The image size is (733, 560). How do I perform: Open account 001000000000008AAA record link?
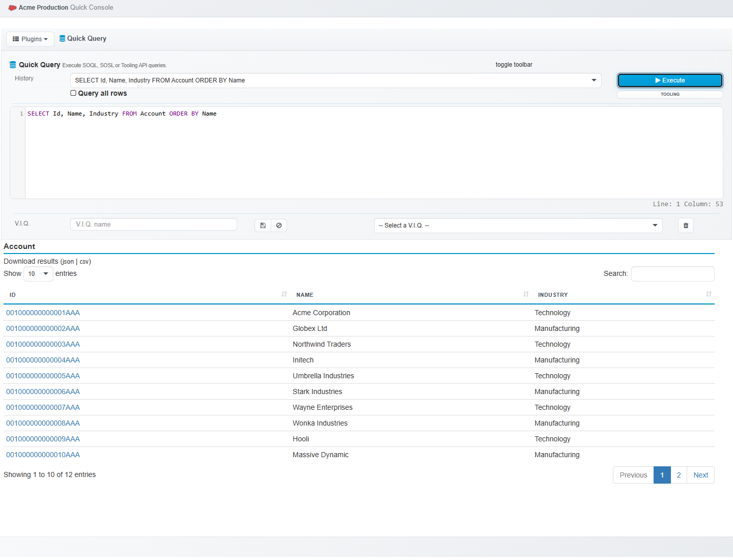pyautogui.click(x=43, y=423)
